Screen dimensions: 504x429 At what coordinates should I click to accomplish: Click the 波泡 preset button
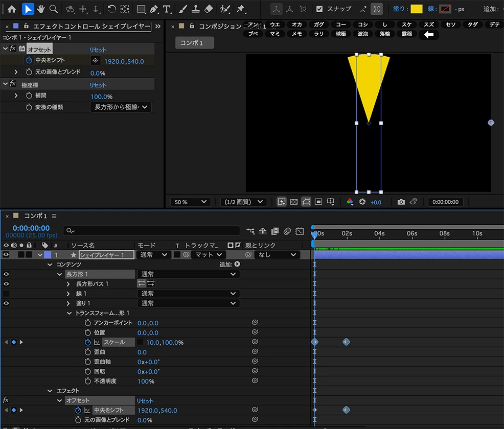363,34
